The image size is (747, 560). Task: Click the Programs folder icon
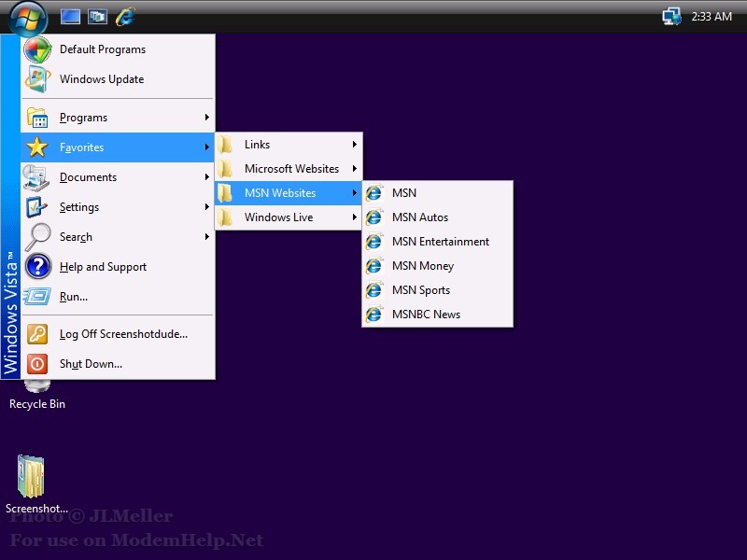[37, 118]
